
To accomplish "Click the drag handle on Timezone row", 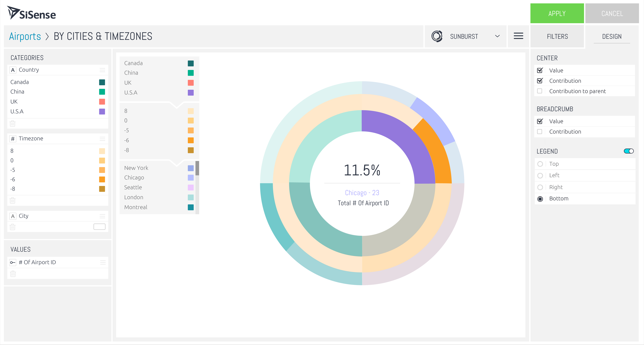I will coord(102,139).
